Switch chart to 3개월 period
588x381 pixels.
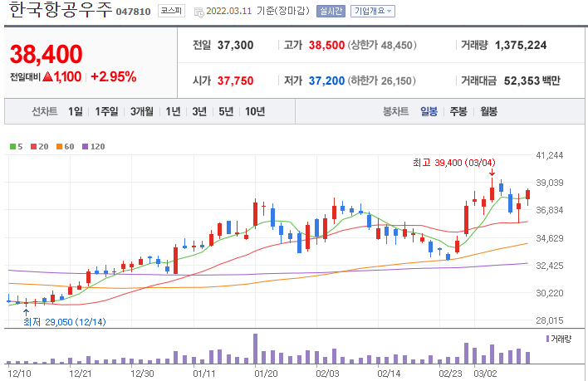142,111
